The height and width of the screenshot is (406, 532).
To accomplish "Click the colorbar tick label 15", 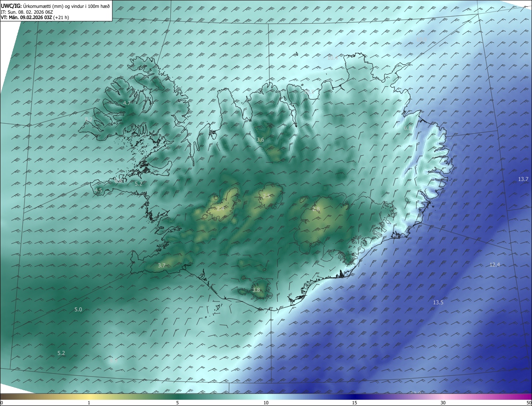I will pos(355,403).
